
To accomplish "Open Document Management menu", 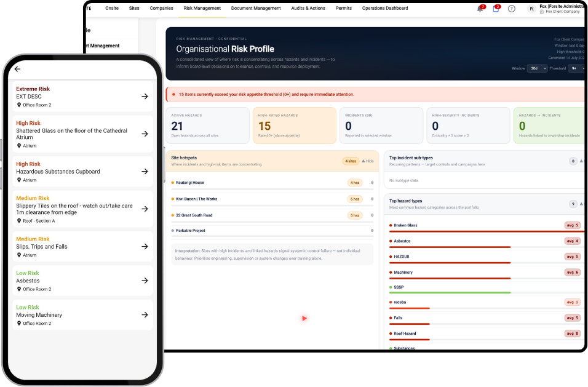I will [256, 8].
